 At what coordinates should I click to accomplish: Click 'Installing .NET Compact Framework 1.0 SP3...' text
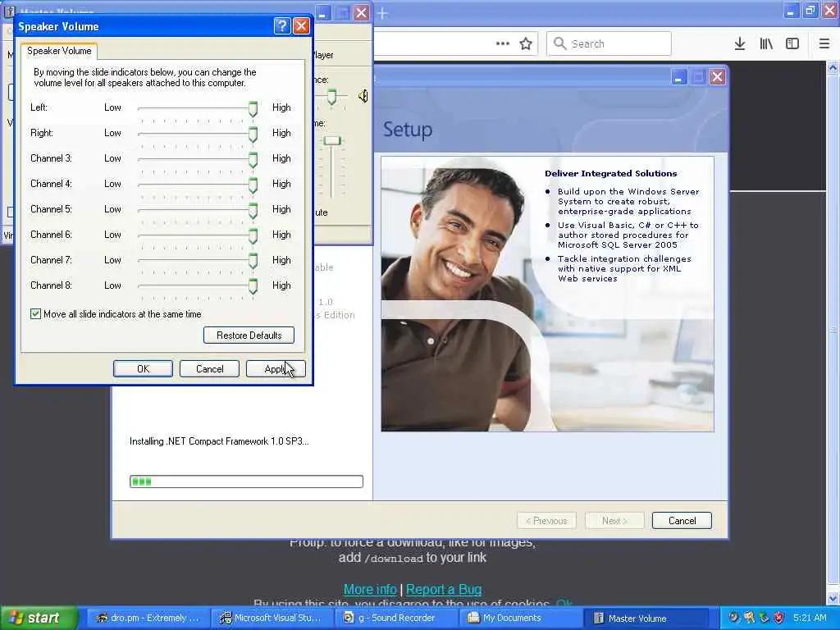pos(219,441)
